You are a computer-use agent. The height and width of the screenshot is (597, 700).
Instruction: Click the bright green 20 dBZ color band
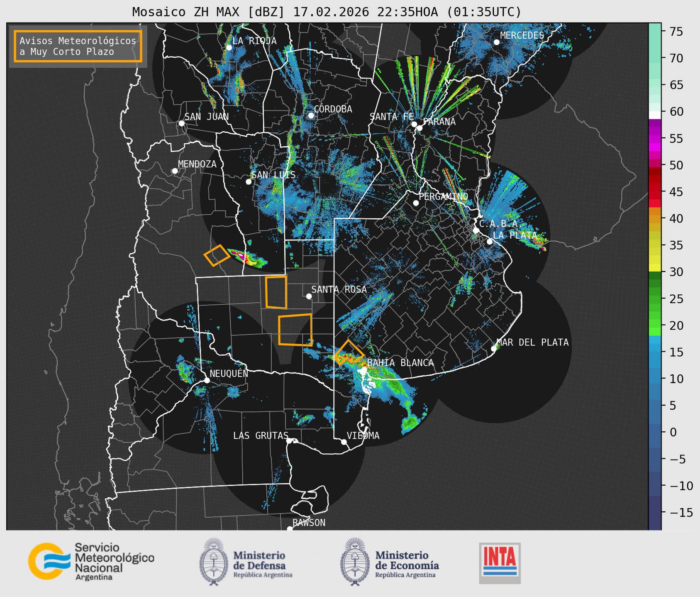pos(654,326)
